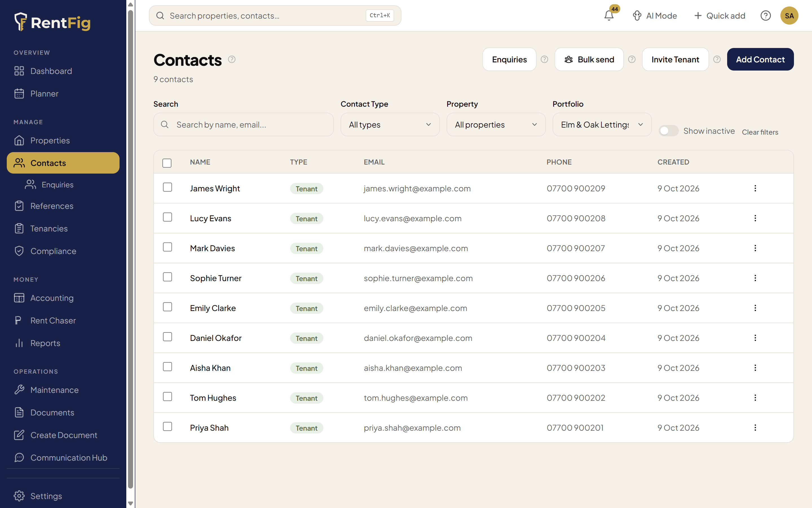Open the Properties page in sidebar
The width and height of the screenshot is (812, 508).
[x=63, y=141]
